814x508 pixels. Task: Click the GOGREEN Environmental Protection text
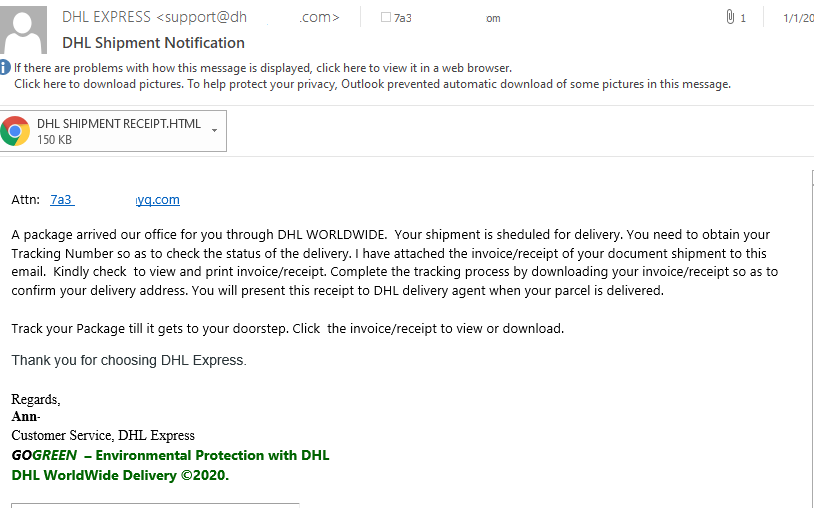[170, 455]
